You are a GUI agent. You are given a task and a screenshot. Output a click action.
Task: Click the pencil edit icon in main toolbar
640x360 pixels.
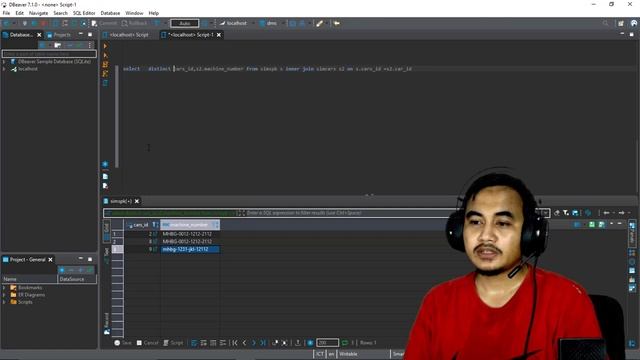click(320, 23)
